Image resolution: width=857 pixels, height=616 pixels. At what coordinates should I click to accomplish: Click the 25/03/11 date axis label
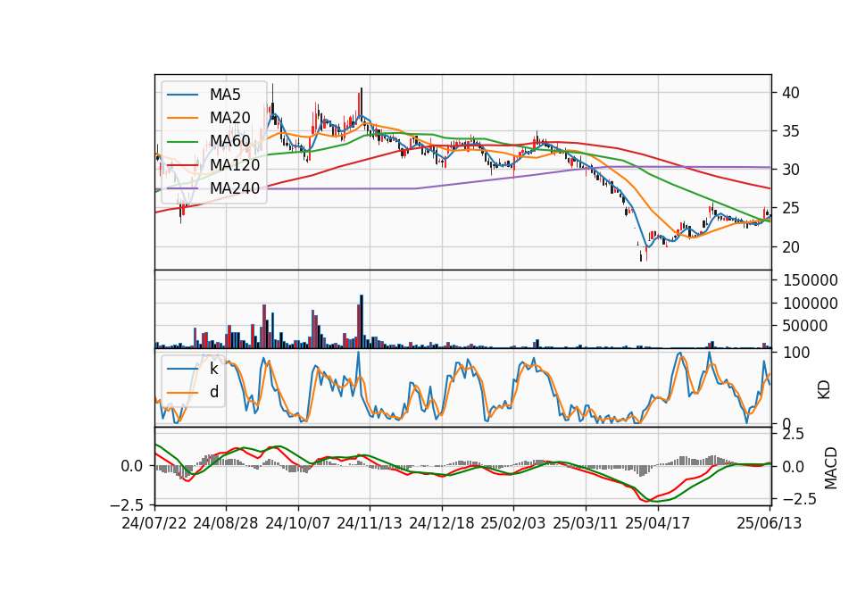[x=586, y=523]
